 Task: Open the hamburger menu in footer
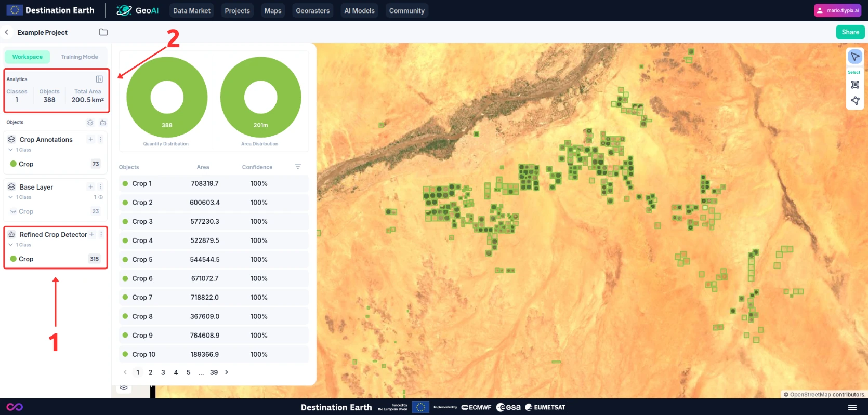tap(852, 407)
